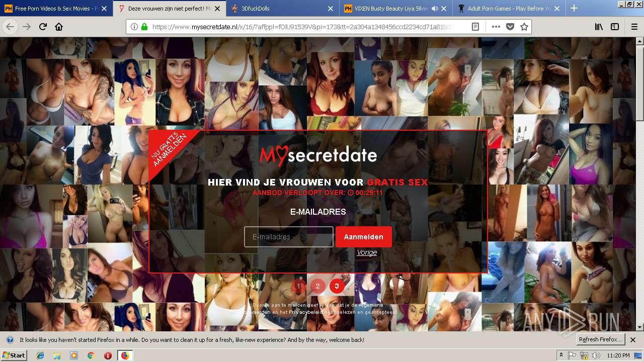Show sidebars using the sidebar icon

click(615, 27)
